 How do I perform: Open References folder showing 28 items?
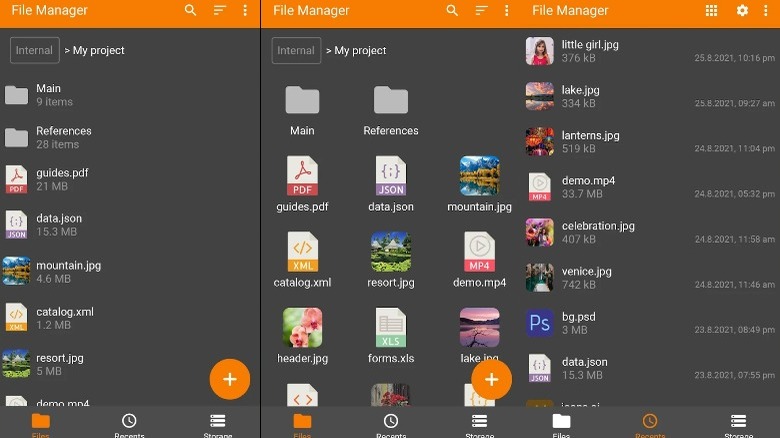(63, 137)
